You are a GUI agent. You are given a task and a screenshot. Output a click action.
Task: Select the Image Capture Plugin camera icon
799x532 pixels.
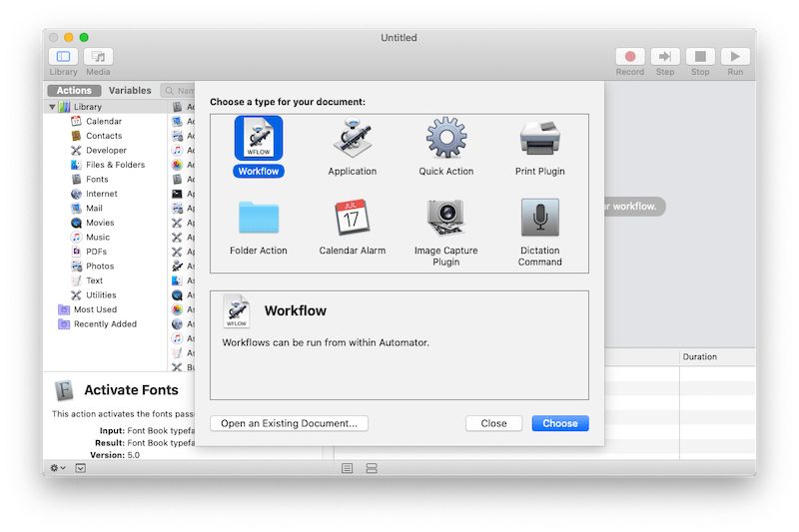[445, 218]
